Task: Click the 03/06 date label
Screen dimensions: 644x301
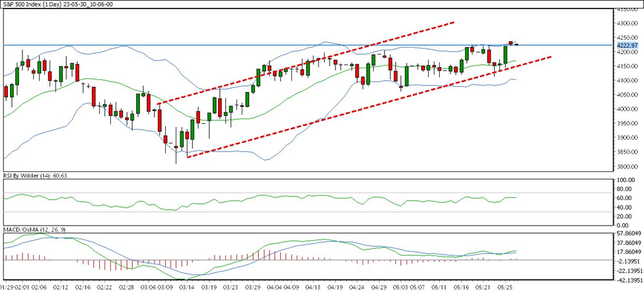Action: click(149, 288)
